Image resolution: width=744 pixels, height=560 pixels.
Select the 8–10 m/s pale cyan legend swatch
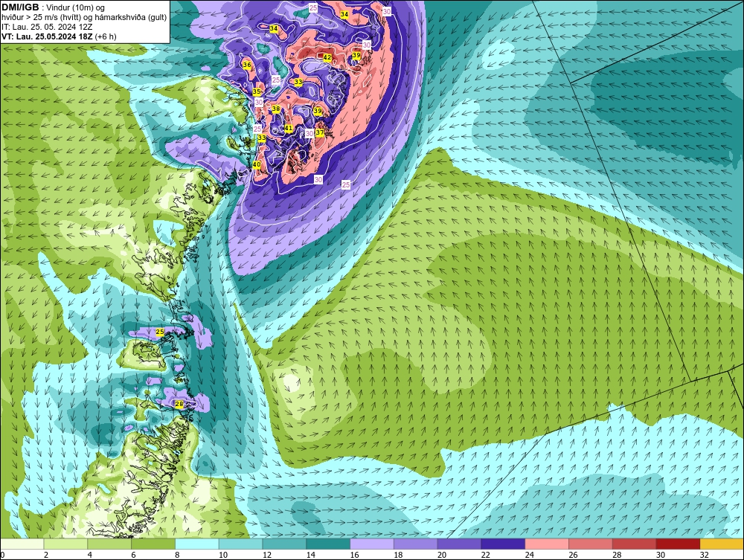point(197,544)
